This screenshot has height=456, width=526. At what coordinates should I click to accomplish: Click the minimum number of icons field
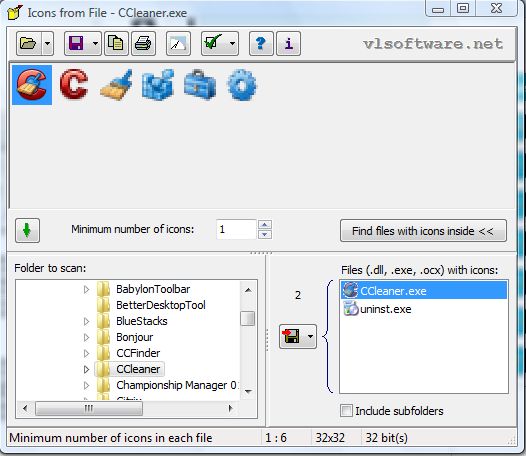236,230
